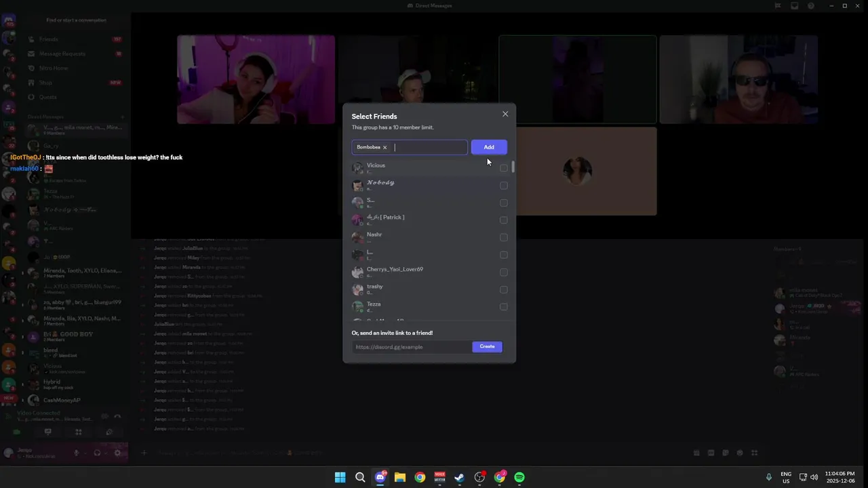This screenshot has height=488, width=868.
Task: Check the box for trashy
Action: pos(504,289)
